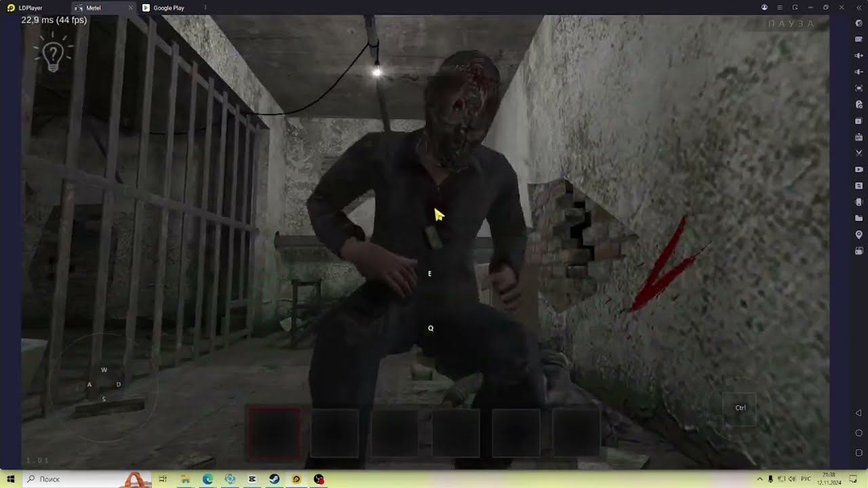Launch Microsoft Edge from the taskbar

[x=208, y=479]
